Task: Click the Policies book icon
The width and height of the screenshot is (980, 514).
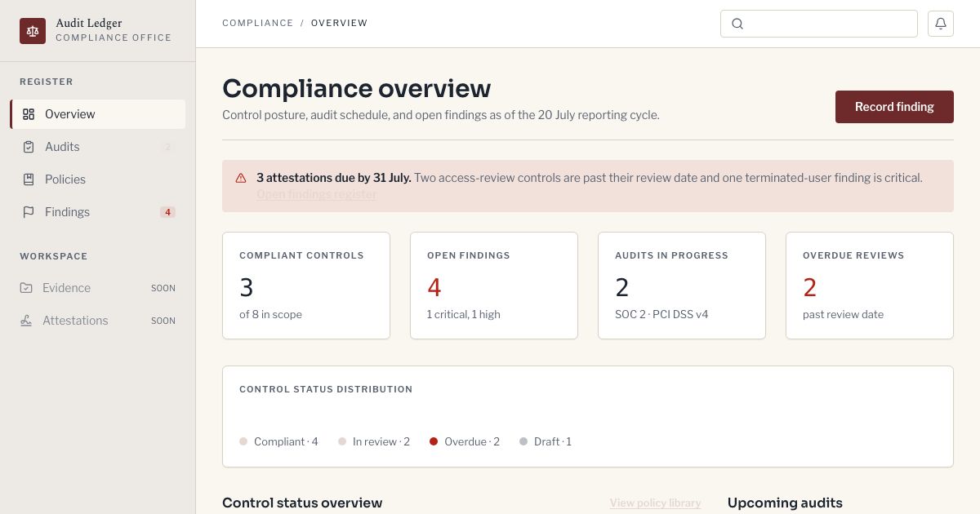Action: click(29, 179)
